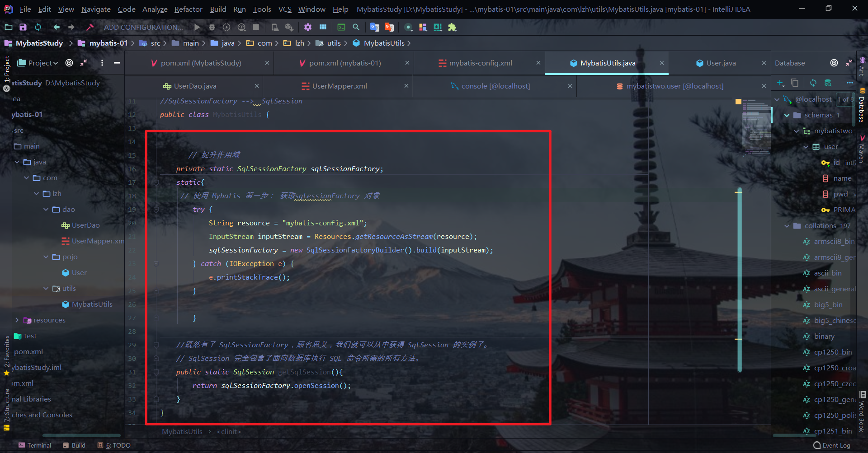The height and width of the screenshot is (453, 868).
Task: Navigate forward with the right arrow icon
Action: 71,27
